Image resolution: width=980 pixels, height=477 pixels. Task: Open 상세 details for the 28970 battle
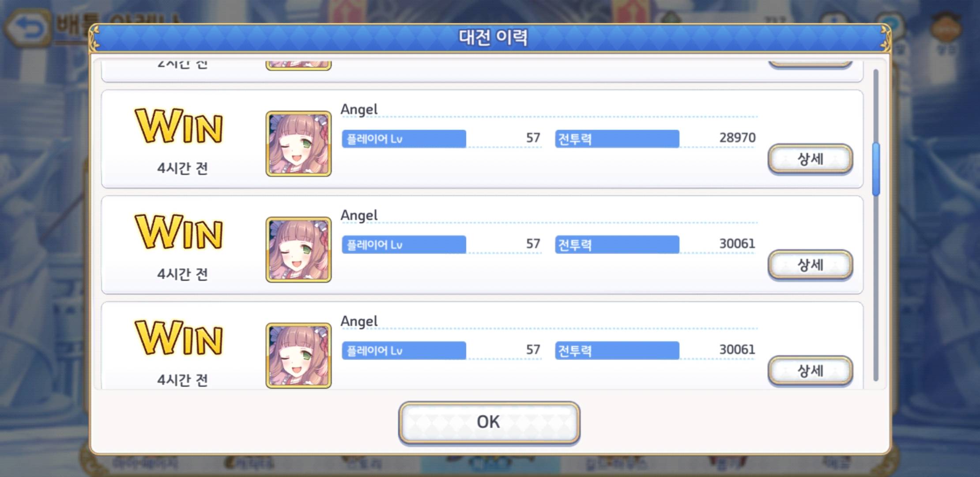click(x=810, y=159)
